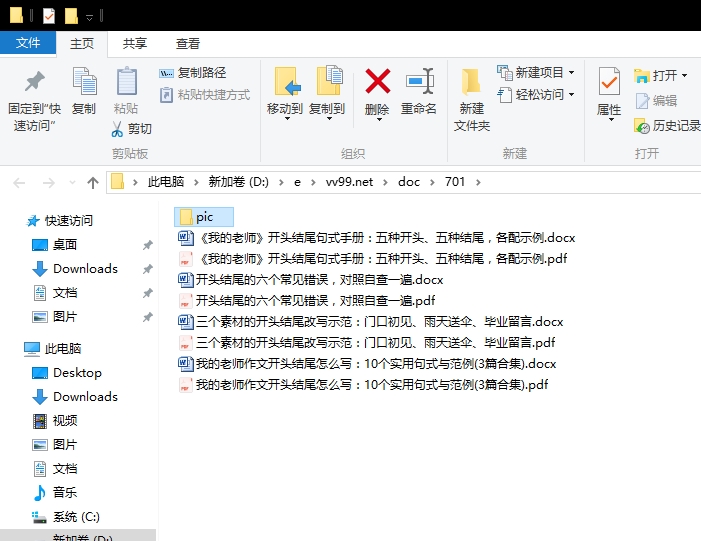Unpin 桌面 using its pin icon

click(148, 245)
